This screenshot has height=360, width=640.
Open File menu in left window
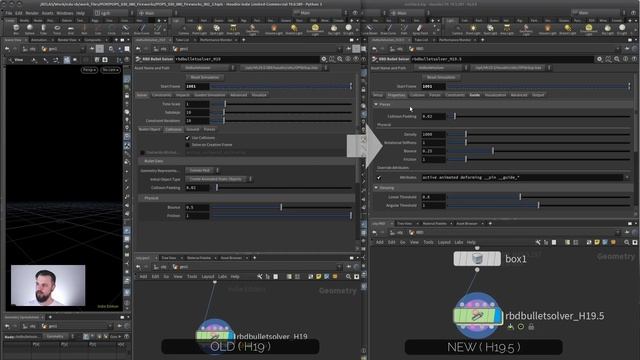(x=9, y=13)
